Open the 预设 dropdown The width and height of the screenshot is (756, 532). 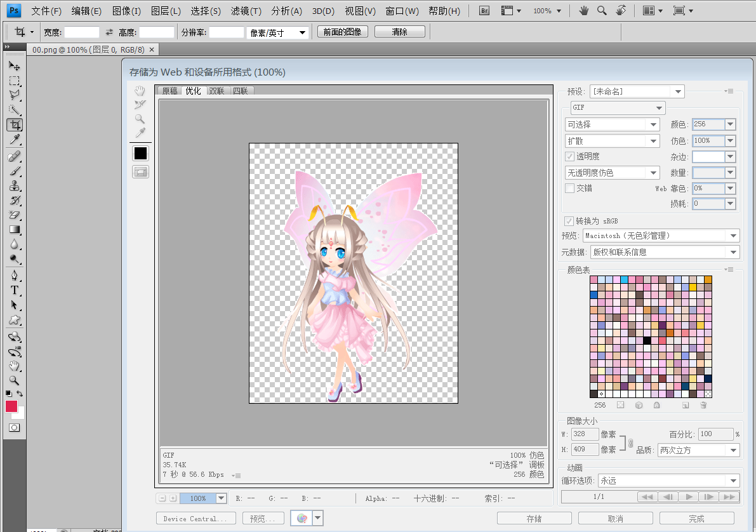(x=637, y=91)
